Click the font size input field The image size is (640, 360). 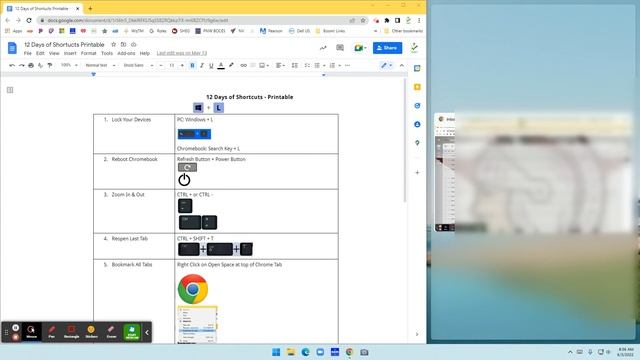(x=171, y=65)
